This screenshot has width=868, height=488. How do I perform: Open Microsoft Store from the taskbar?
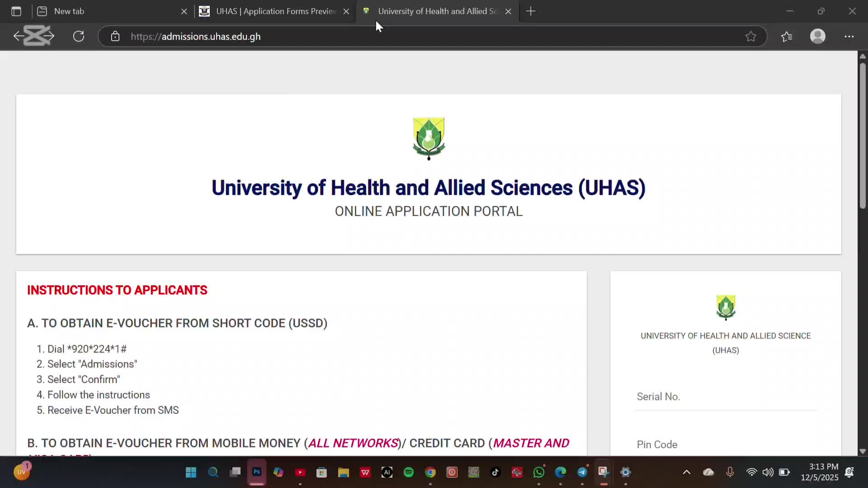click(321, 472)
